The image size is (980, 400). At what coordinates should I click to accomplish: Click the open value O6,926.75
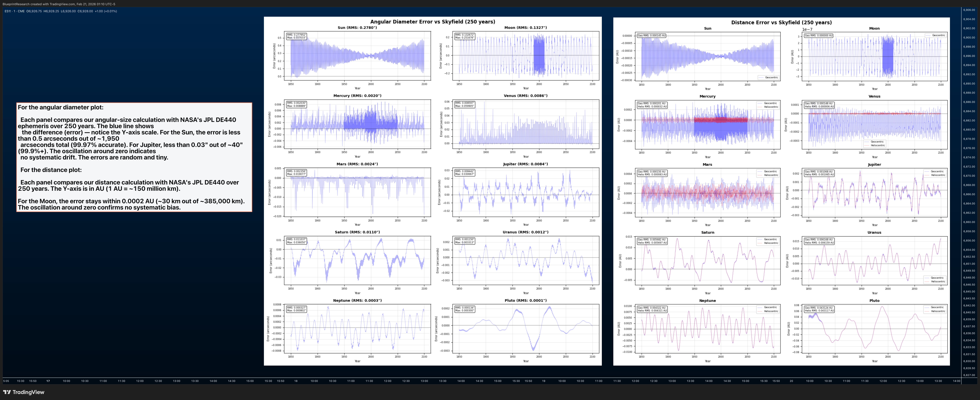(34, 11)
